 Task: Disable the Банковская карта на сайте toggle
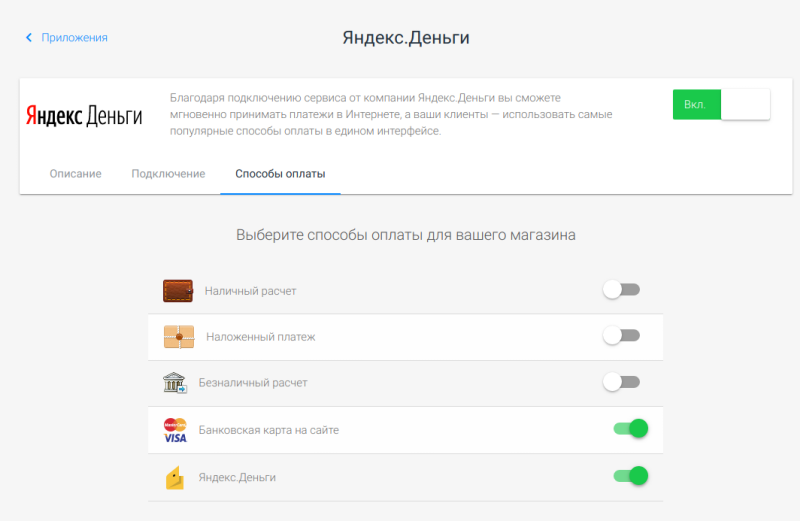(631, 428)
